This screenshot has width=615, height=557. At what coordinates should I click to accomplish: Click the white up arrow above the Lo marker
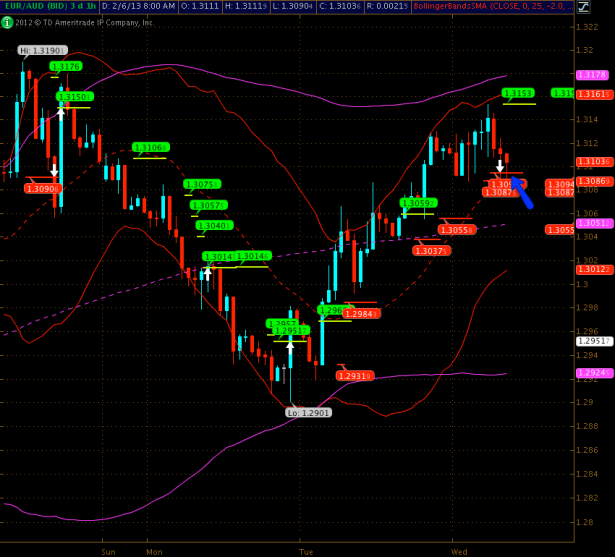point(291,348)
